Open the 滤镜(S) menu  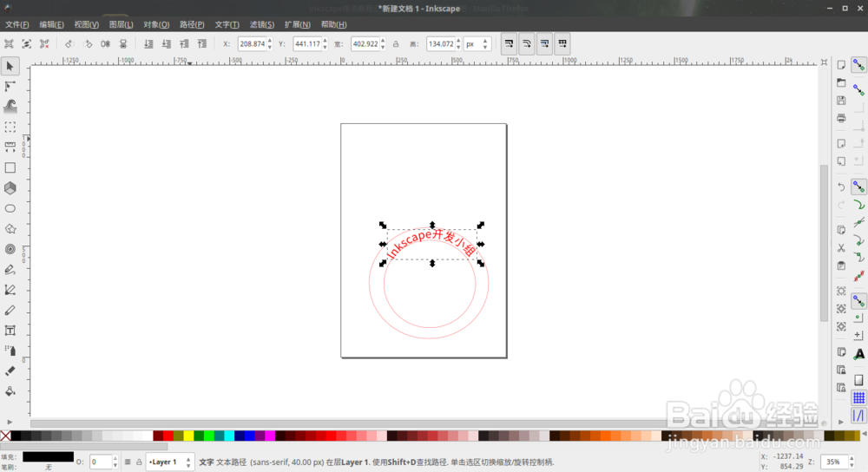(262, 24)
